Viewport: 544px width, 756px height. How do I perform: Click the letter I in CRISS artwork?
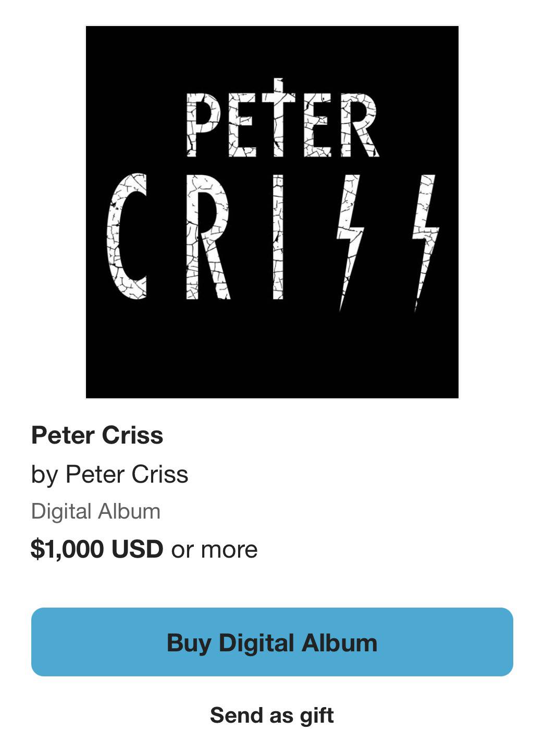pyautogui.click(x=278, y=237)
